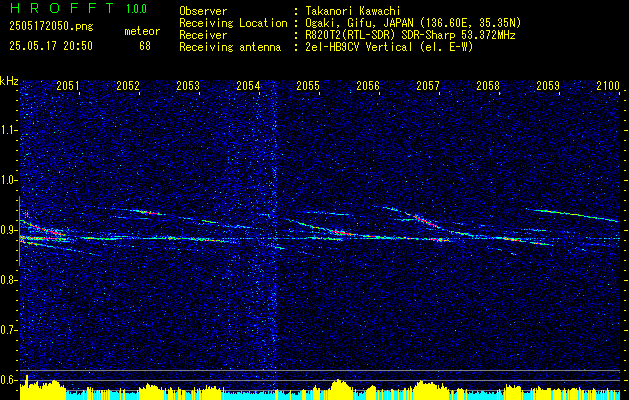The height and width of the screenshot is (400, 629).
Task: Click the 0.7 kHz frequency label
Action: [x=8, y=330]
